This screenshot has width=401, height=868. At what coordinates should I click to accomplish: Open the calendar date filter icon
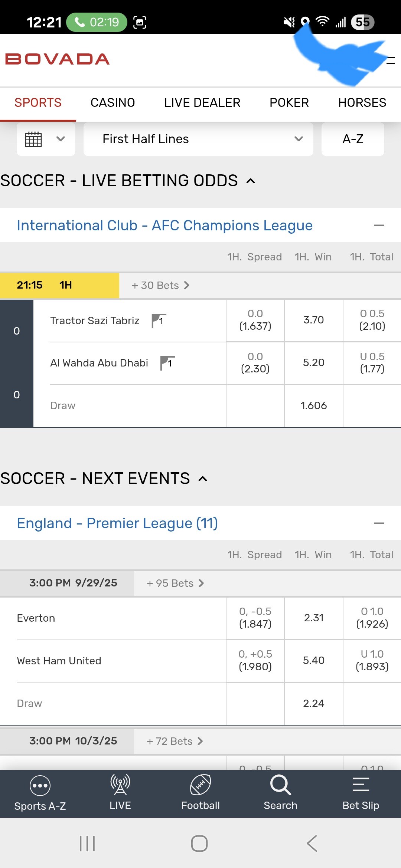point(33,139)
